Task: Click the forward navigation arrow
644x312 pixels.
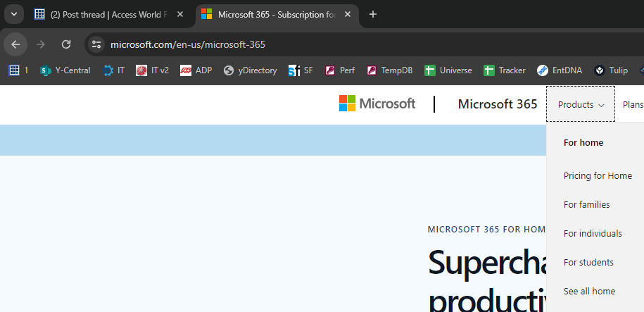Action: tap(41, 44)
